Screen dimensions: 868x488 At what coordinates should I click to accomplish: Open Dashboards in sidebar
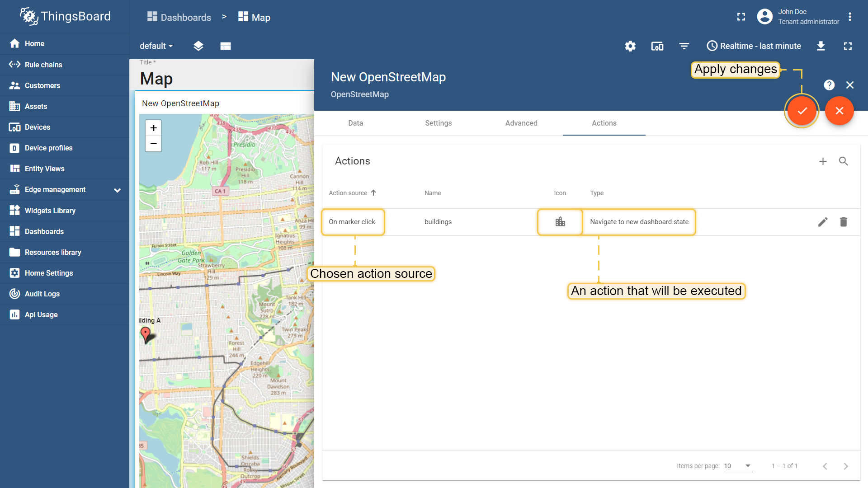coord(64,231)
